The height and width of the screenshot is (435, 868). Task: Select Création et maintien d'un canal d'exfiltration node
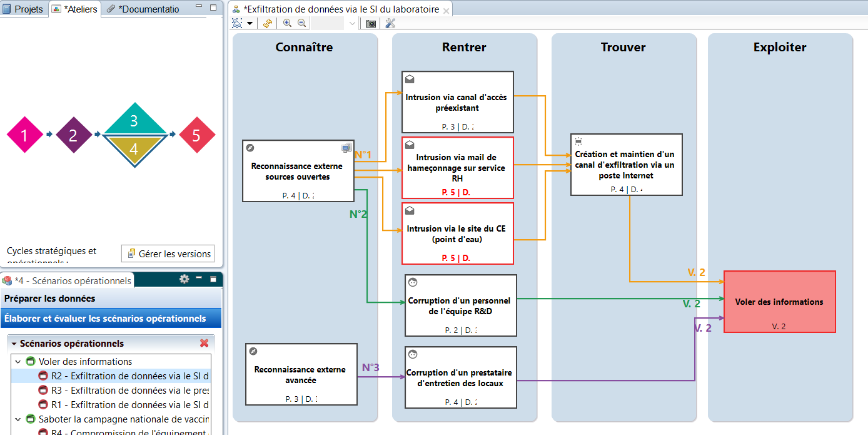626,165
